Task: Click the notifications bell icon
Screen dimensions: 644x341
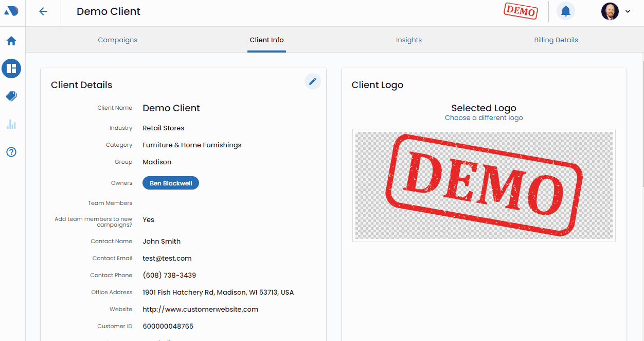Action: [566, 11]
